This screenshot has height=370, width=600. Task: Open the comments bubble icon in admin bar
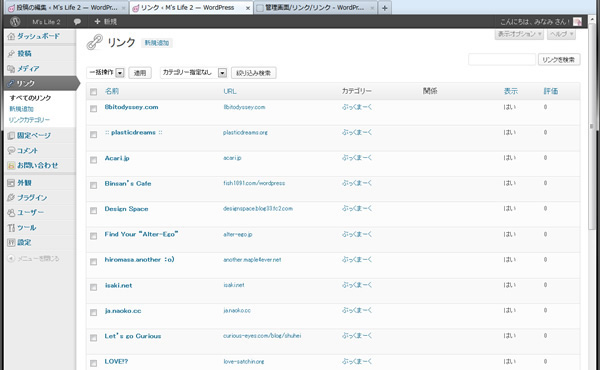coord(77,21)
